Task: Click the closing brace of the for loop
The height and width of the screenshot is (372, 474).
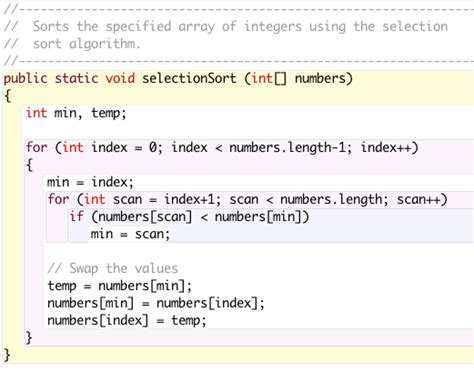Action: [29, 338]
